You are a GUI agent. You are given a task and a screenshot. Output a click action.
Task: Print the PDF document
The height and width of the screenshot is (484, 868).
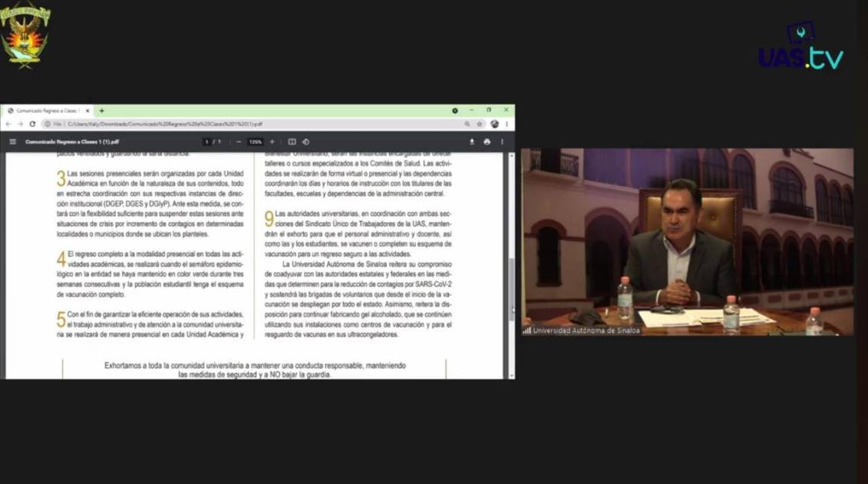(x=487, y=142)
